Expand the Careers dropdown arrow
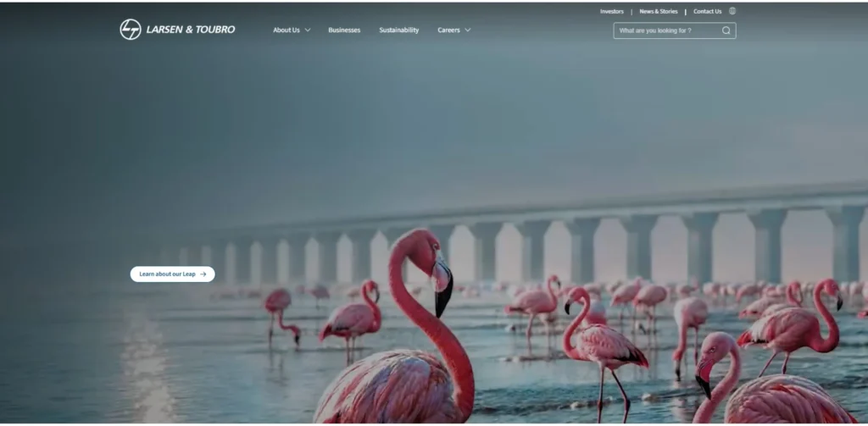The width and height of the screenshot is (868, 426). click(x=468, y=30)
